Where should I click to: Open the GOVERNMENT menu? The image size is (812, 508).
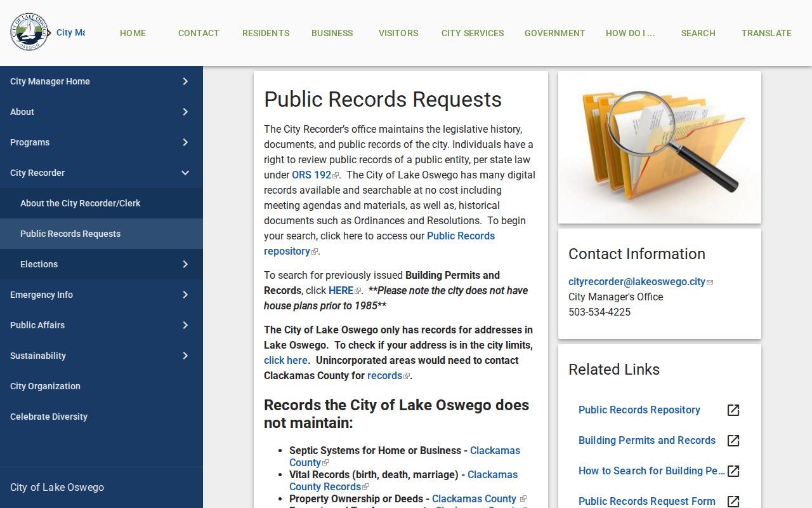click(555, 33)
